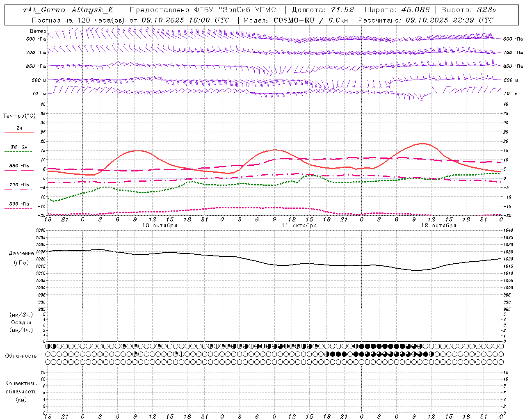Screen dimensions: 525x420
Task: Click the Облачность cloud cover label
Action: click(x=21, y=356)
